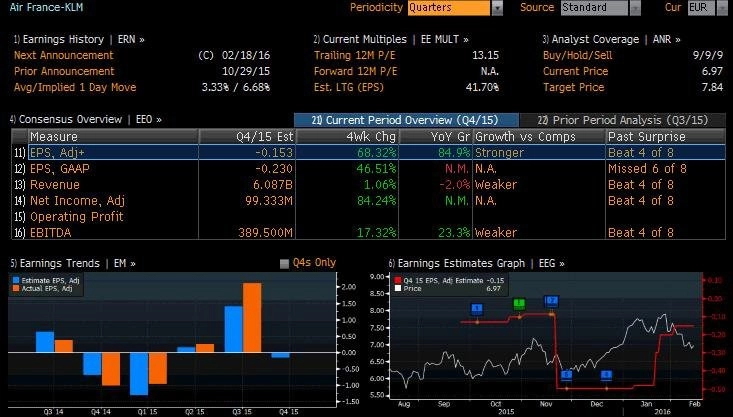Click the white Price legend swatch
733x417 pixels.
click(x=397, y=288)
